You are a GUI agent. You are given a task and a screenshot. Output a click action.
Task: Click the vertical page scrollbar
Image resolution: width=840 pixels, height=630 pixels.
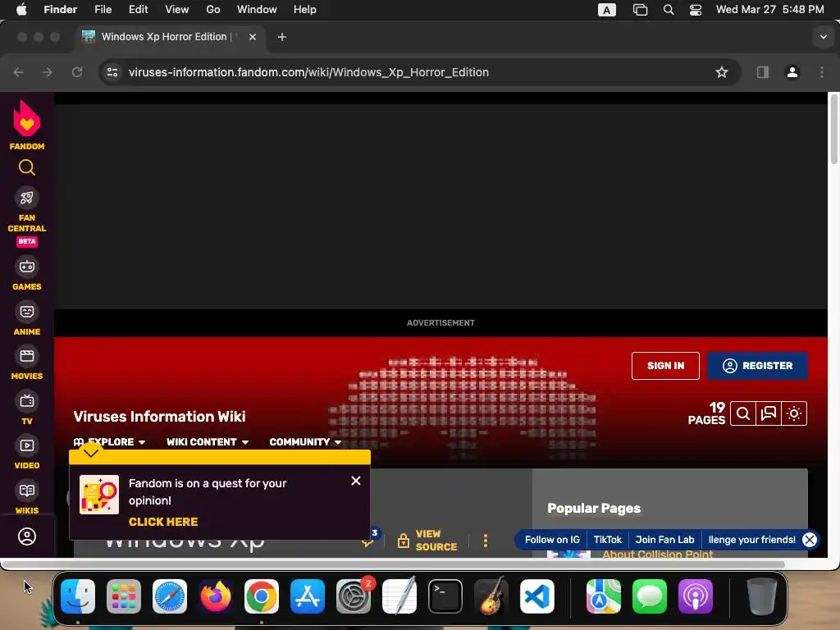click(x=833, y=130)
